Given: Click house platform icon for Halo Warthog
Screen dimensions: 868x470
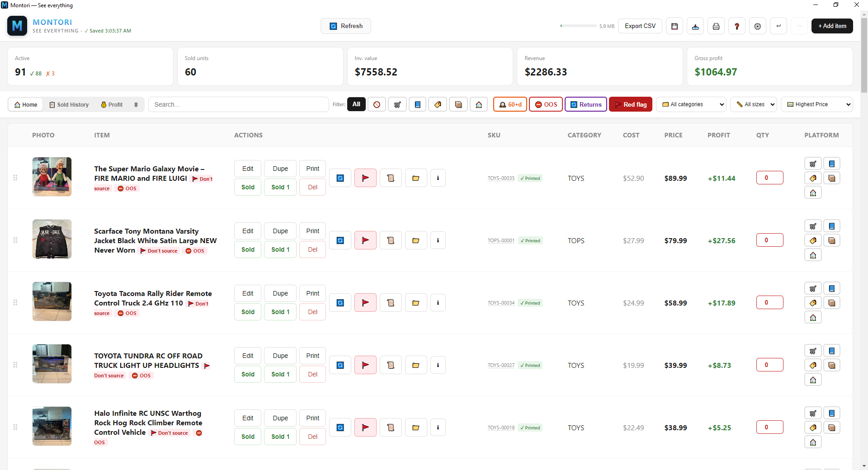Looking at the screenshot, I should tap(813, 442).
